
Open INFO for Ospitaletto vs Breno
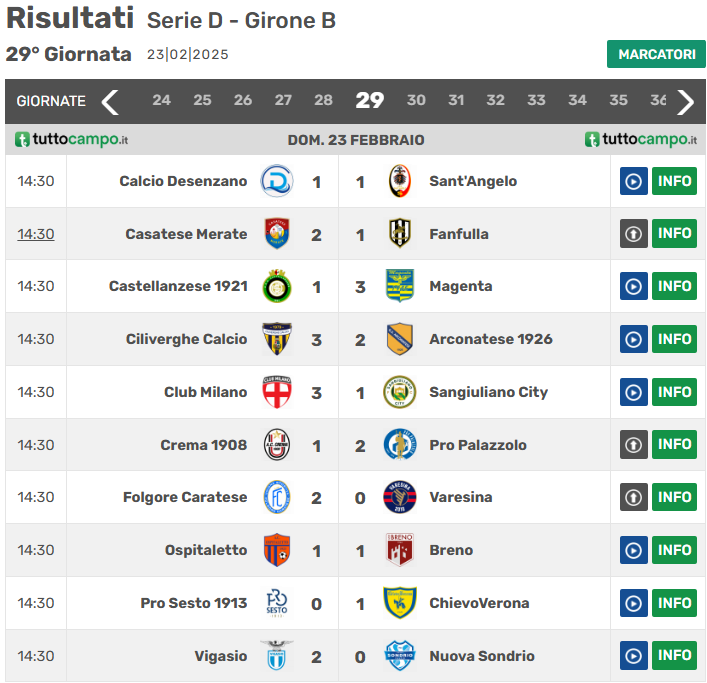[674, 550]
